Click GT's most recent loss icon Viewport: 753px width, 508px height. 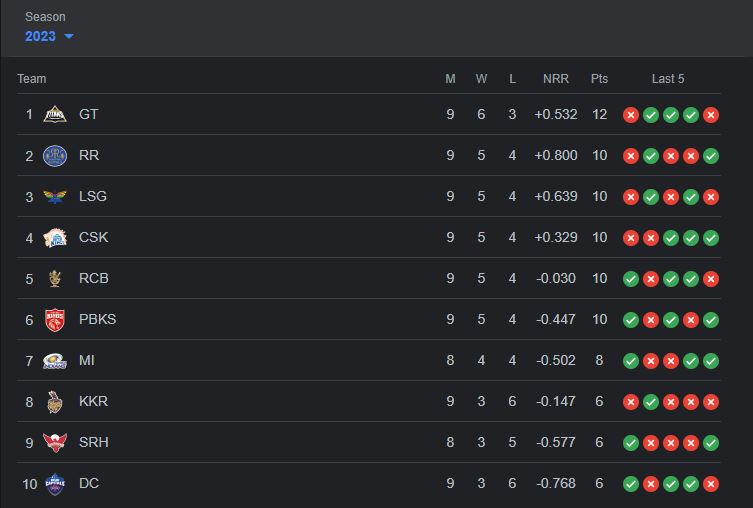point(711,115)
